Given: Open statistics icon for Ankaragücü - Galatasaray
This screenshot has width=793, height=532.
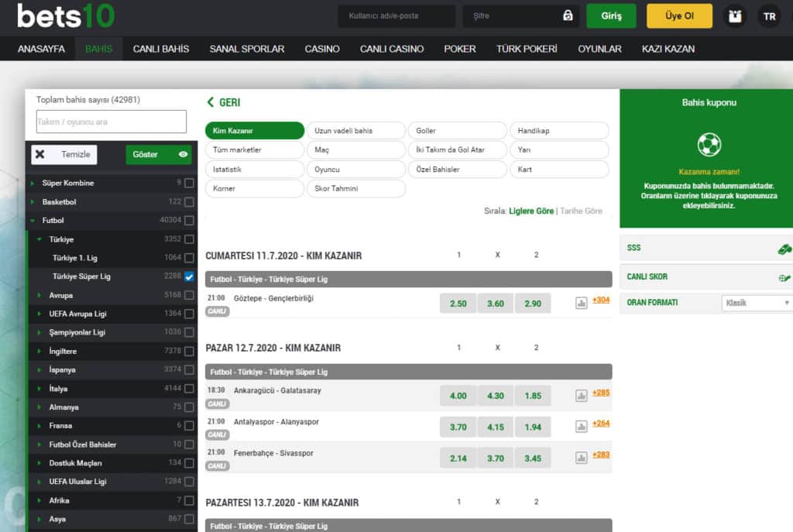Looking at the screenshot, I should (x=581, y=396).
